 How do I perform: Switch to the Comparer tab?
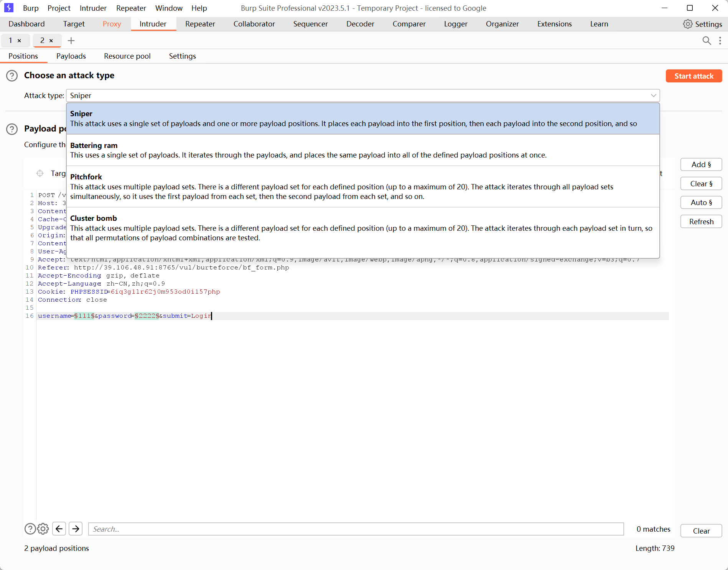point(409,24)
